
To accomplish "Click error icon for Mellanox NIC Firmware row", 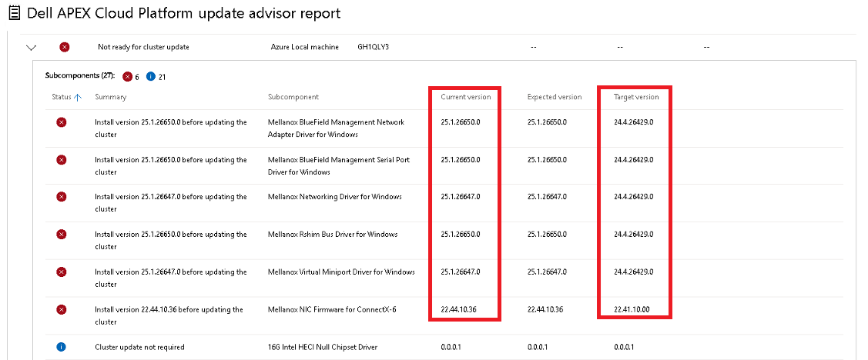I will (62, 310).
